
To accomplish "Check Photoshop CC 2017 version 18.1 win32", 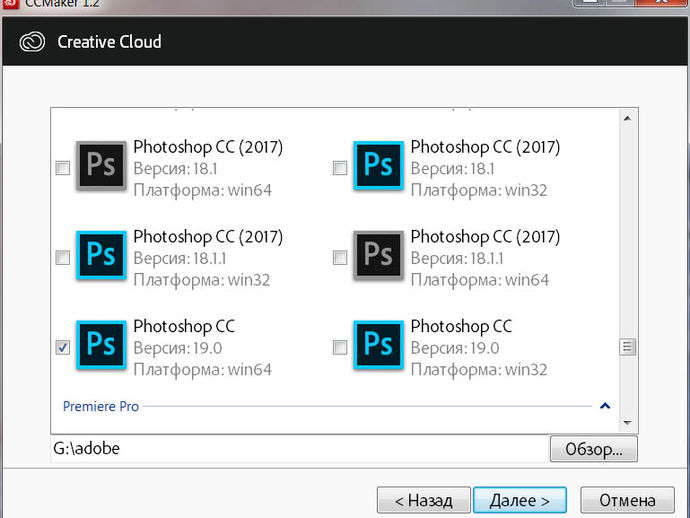I will 340,168.
